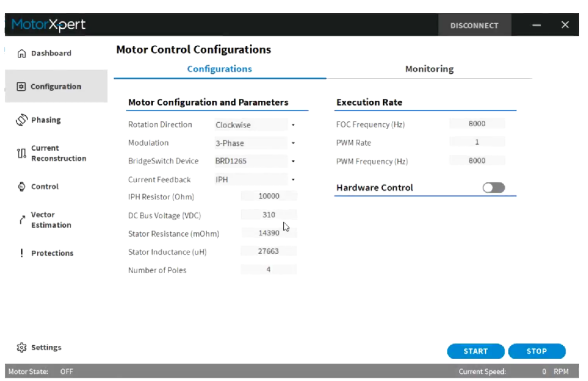Viewport: 588px width, 381px height.
Task: Click the Protections exclamation icon
Action: click(22, 254)
